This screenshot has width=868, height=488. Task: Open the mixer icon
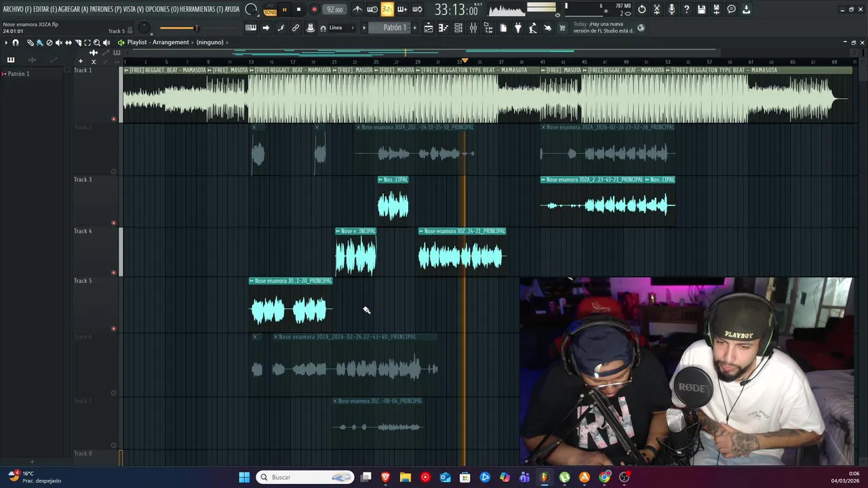(473, 28)
